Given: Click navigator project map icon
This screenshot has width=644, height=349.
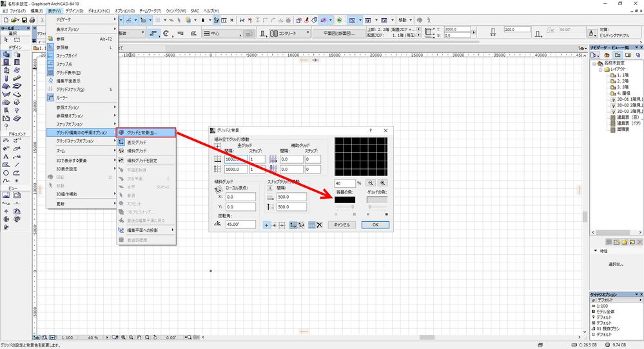Looking at the screenshot, I should 607,55.
